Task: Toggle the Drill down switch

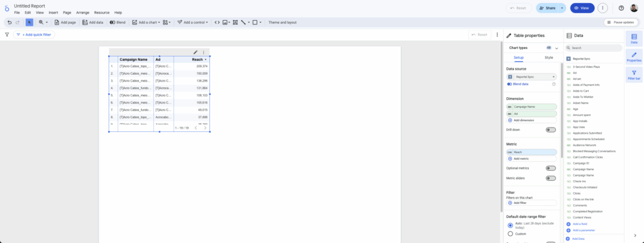Action: coord(550,130)
